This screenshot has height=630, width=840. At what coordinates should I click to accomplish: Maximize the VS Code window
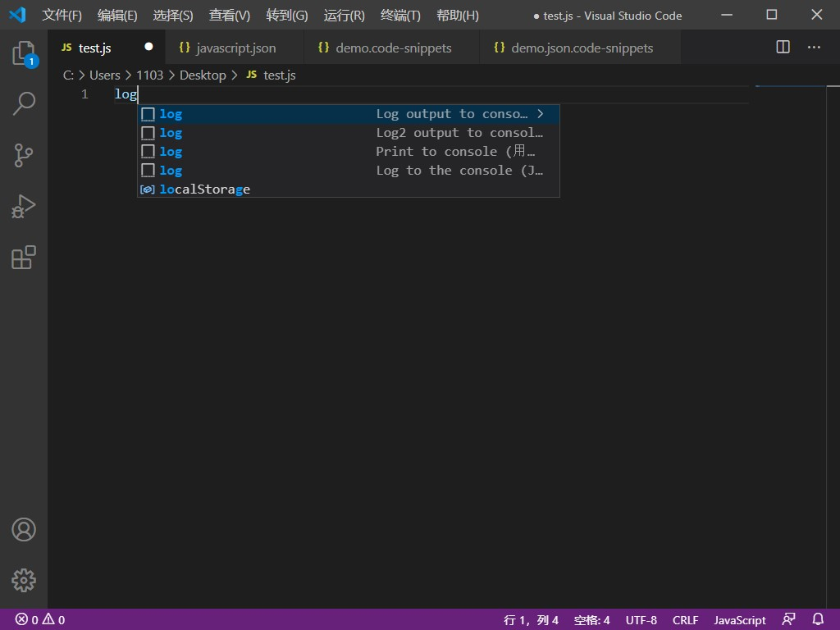click(x=771, y=15)
